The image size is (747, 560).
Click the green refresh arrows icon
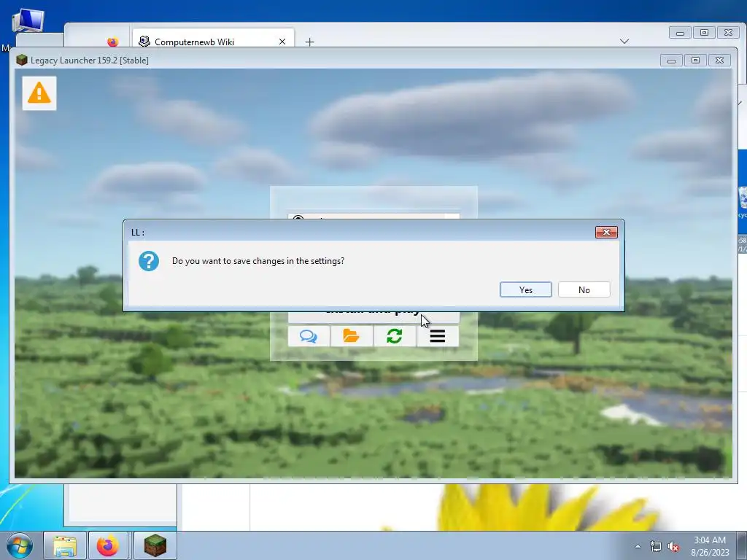coord(395,336)
